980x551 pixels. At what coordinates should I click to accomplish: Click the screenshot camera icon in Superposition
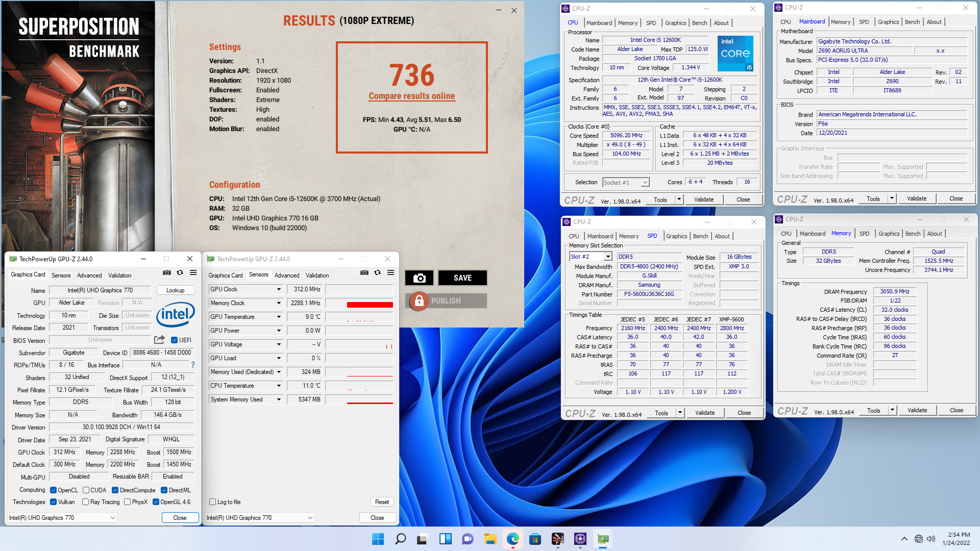[x=419, y=278]
